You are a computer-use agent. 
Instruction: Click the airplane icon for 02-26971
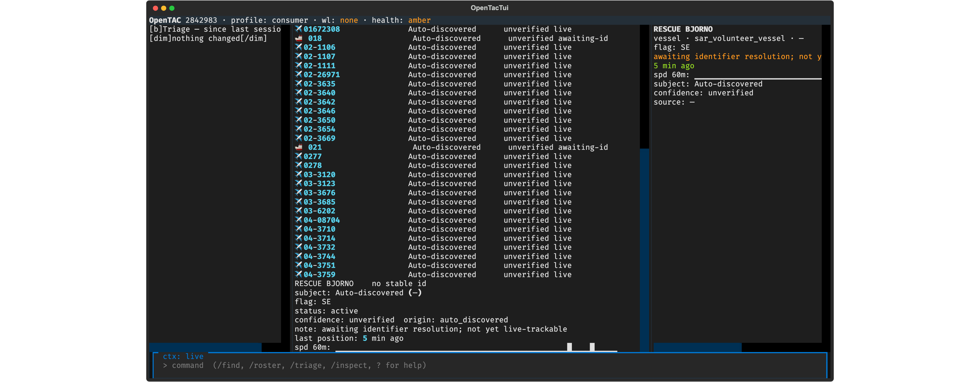[x=299, y=75]
